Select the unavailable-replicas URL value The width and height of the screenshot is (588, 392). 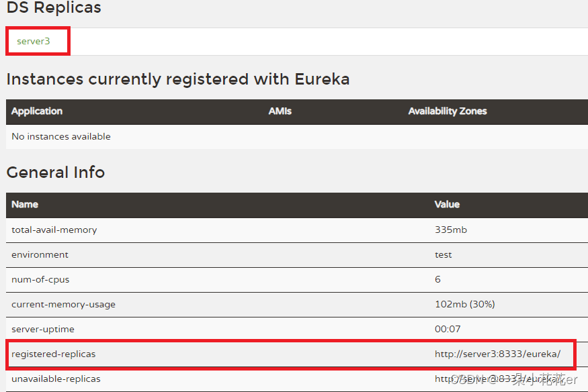tap(500, 379)
